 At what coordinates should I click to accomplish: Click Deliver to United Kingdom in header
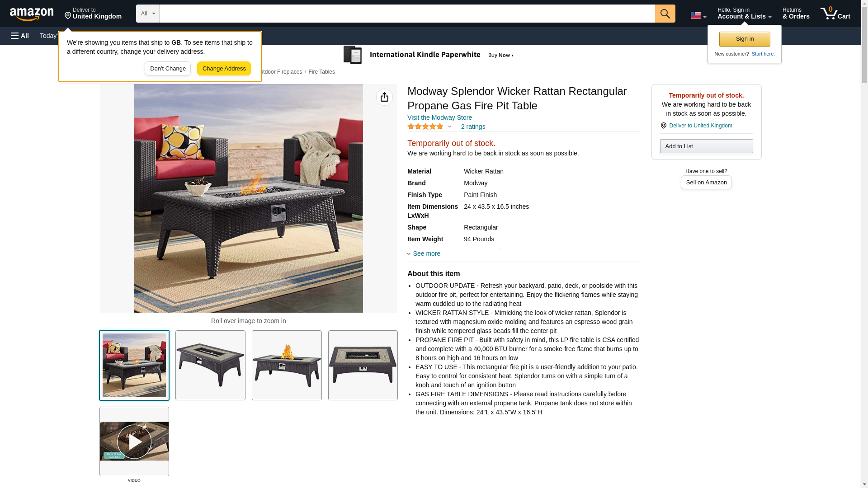(x=93, y=13)
